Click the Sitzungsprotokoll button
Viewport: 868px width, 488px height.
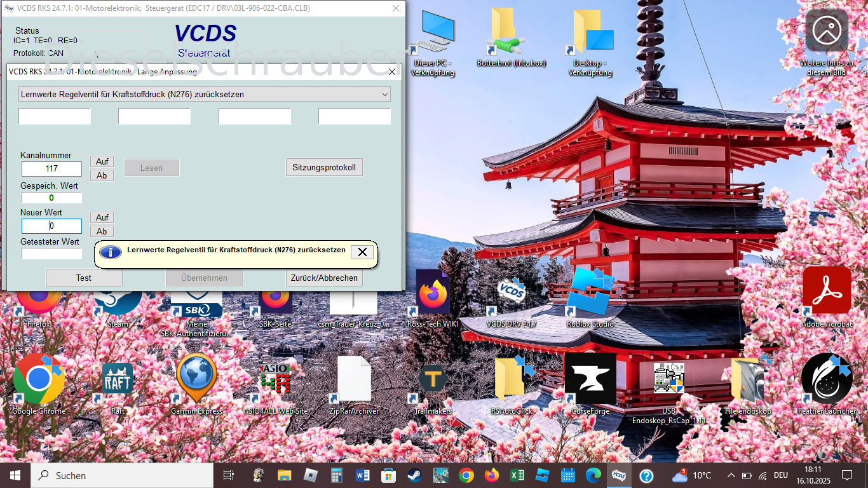[x=324, y=168]
